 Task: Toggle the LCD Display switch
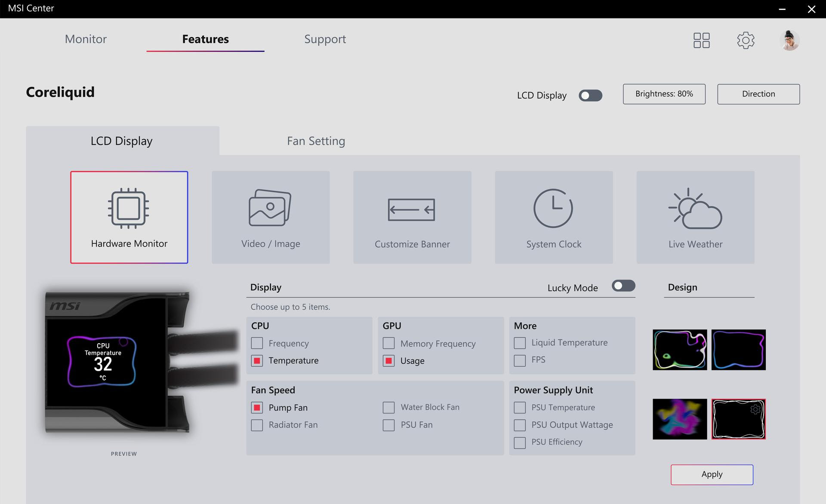[x=590, y=95]
